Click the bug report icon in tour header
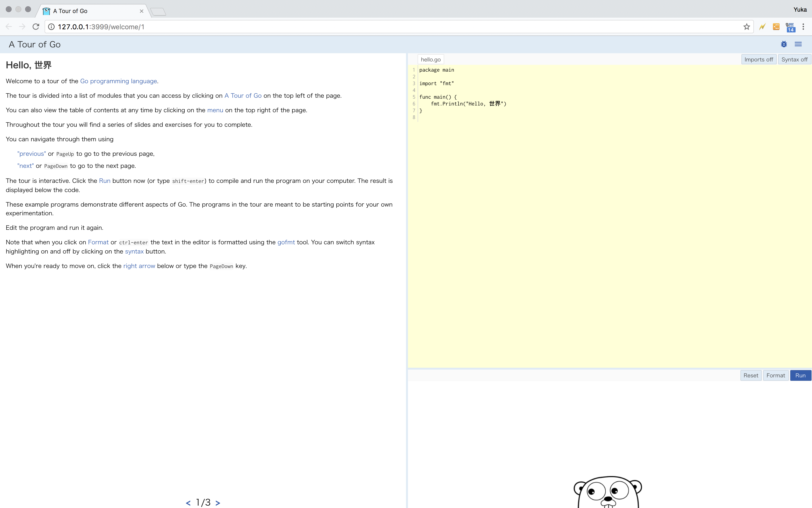Image resolution: width=812 pixels, height=508 pixels. click(784, 44)
